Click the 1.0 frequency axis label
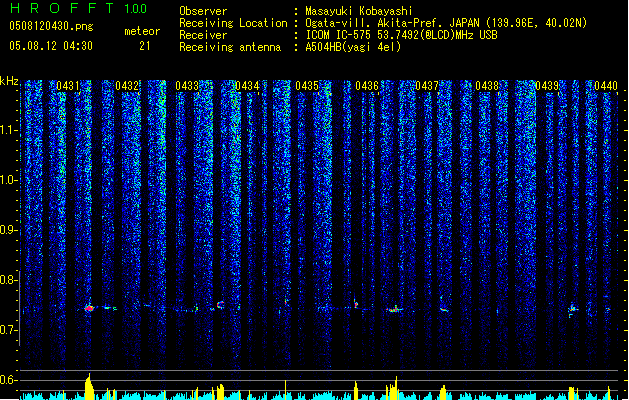This screenshot has width=629, height=400. [9, 180]
